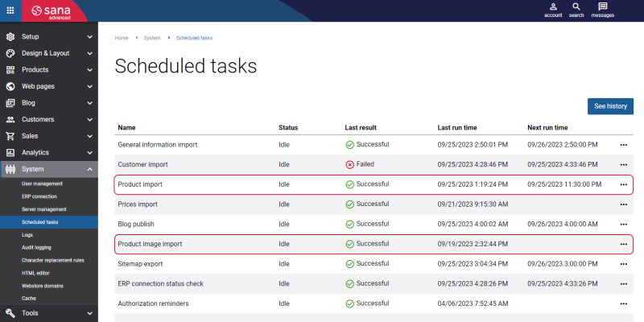This screenshot has height=322, width=644.
Task: Open actions menu for Customer import
Action: pos(623,165)
